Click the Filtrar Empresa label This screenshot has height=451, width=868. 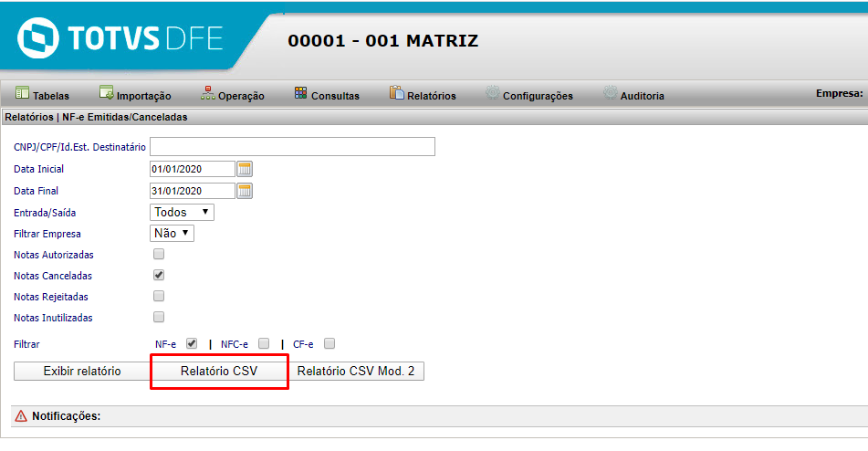click(x=47, y=234)
